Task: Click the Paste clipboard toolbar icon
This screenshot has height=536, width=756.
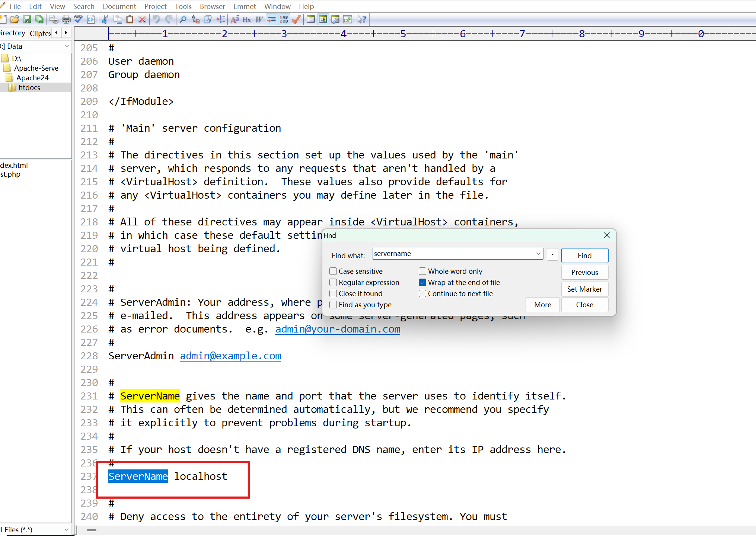Action: click(130, 19)
